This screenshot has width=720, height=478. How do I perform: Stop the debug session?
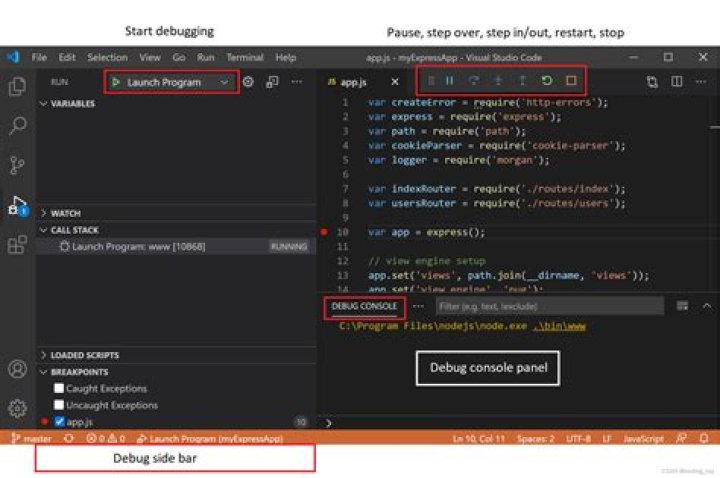(x=571, y=81)
